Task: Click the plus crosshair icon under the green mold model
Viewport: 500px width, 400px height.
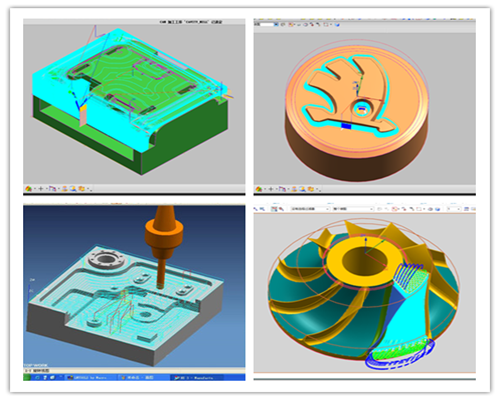Action: (x=41, y=189)
